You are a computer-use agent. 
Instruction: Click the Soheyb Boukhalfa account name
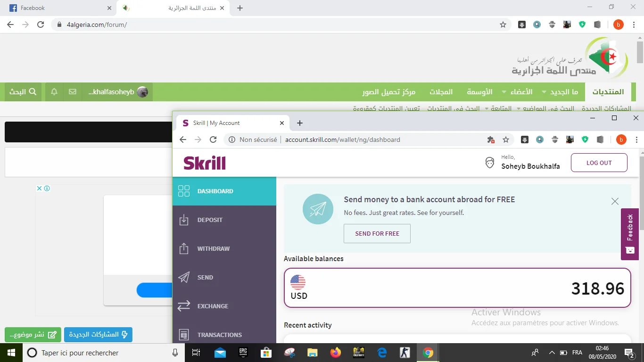click(x=530, y=166)
